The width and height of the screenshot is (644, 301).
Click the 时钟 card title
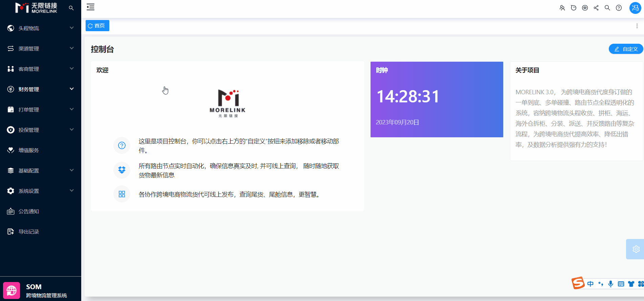click(382, 70)
